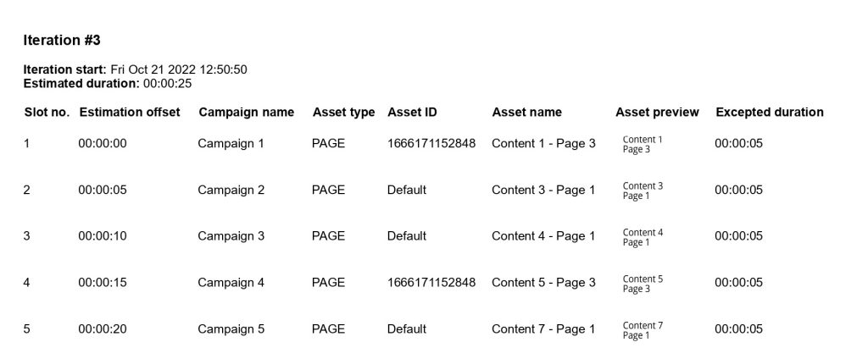Click the Asset type column header
This screenshot has height=348, width=868.
343,113
